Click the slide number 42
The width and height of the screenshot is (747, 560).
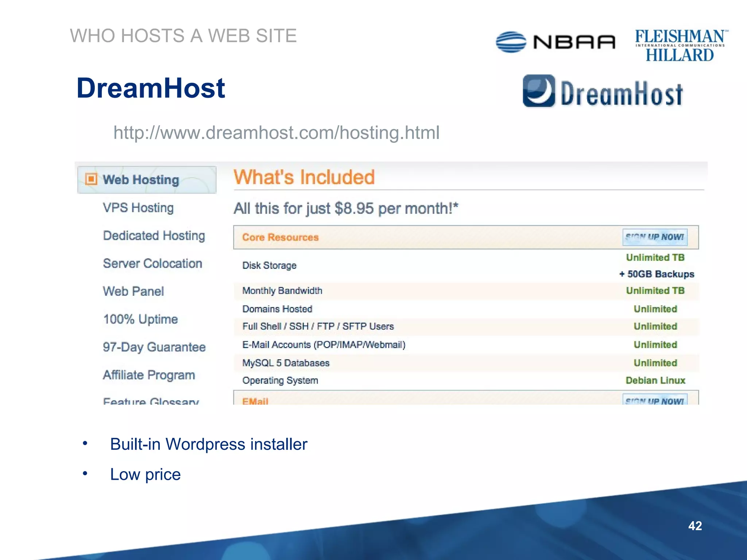pyautogui.click(x=695, y=526)
